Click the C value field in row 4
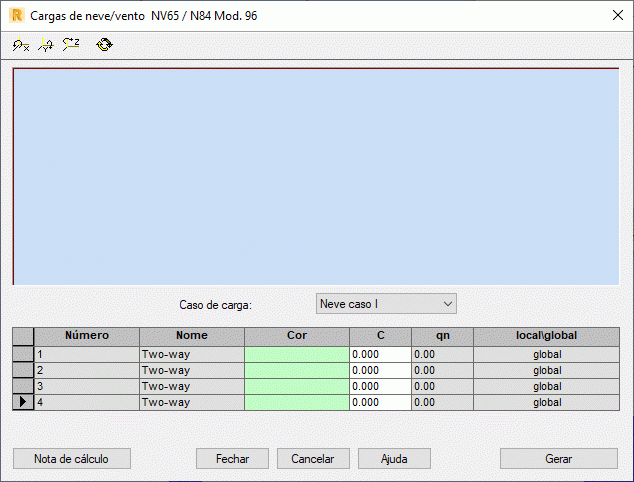This screenshot has width=634, height=482. click(x=380, y=402)
